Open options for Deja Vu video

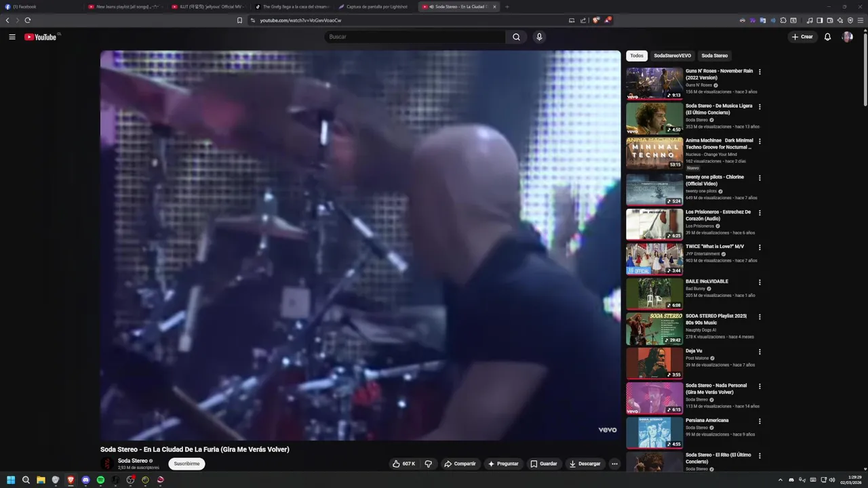pos(759,352)
